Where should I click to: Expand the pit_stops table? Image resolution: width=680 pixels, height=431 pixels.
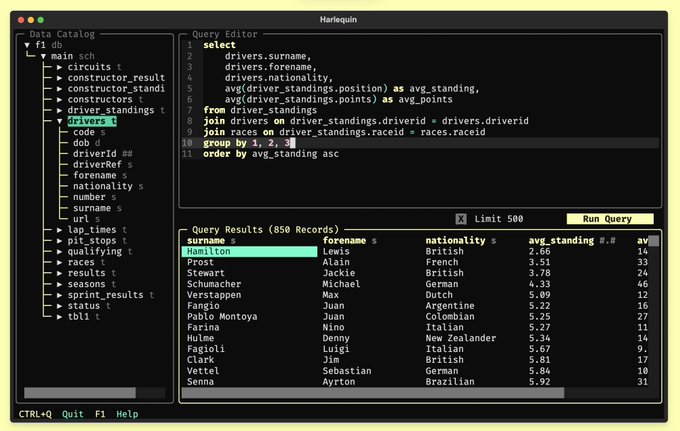click(59, 241)
